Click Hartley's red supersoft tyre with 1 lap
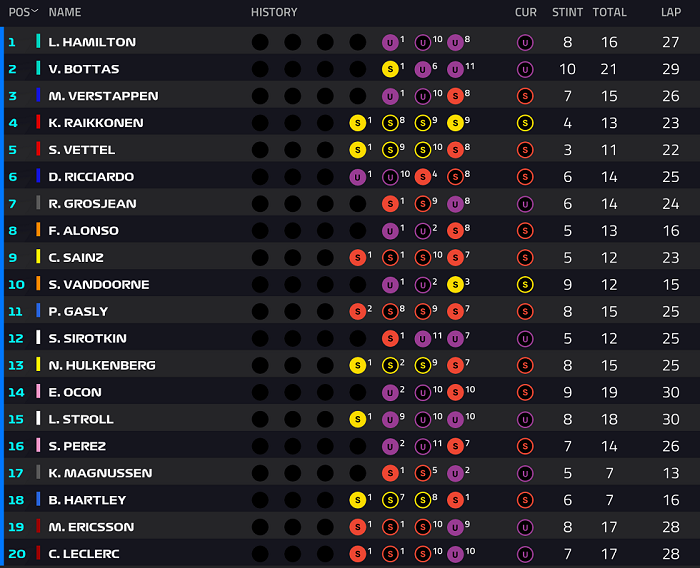The height and width of the screenshot is (568, 700). [455, 500]
